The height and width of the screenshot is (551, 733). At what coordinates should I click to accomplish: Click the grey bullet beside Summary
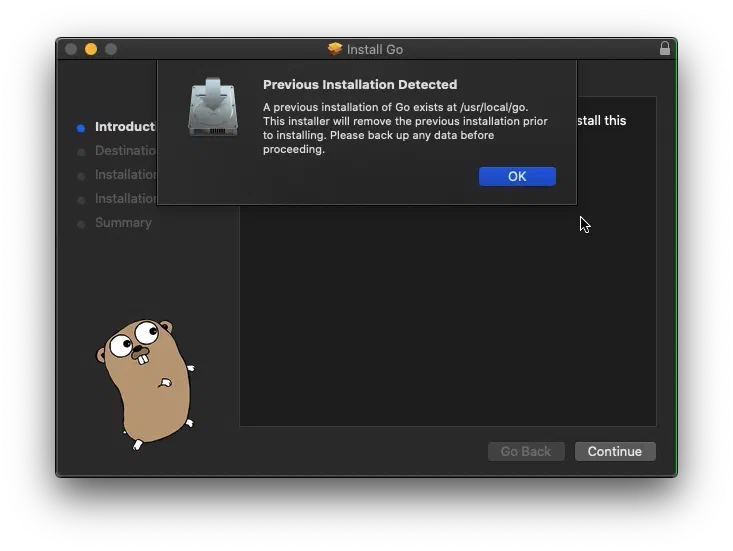(81, 224)
